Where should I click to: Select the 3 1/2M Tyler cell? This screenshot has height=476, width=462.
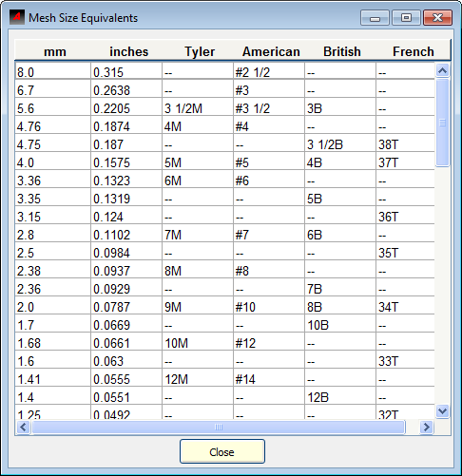click(x=198, y=108)
